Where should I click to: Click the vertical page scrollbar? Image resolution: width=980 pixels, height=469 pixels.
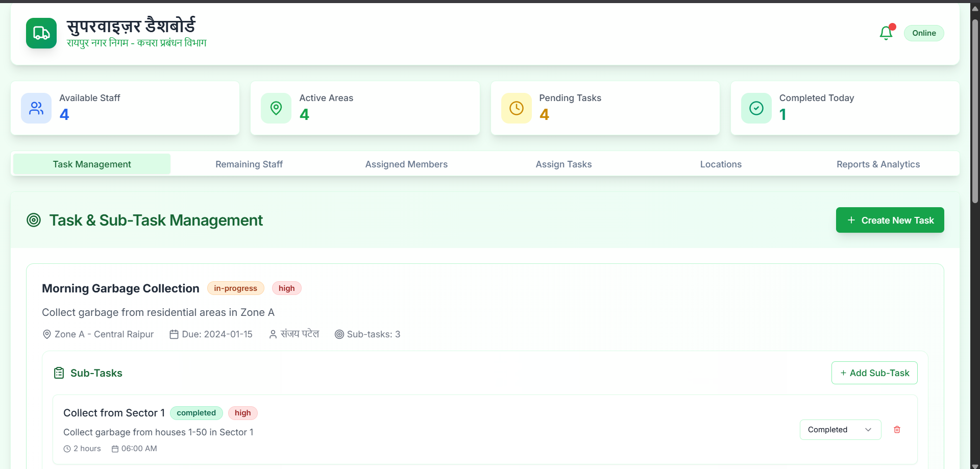[x=975, y=112]
